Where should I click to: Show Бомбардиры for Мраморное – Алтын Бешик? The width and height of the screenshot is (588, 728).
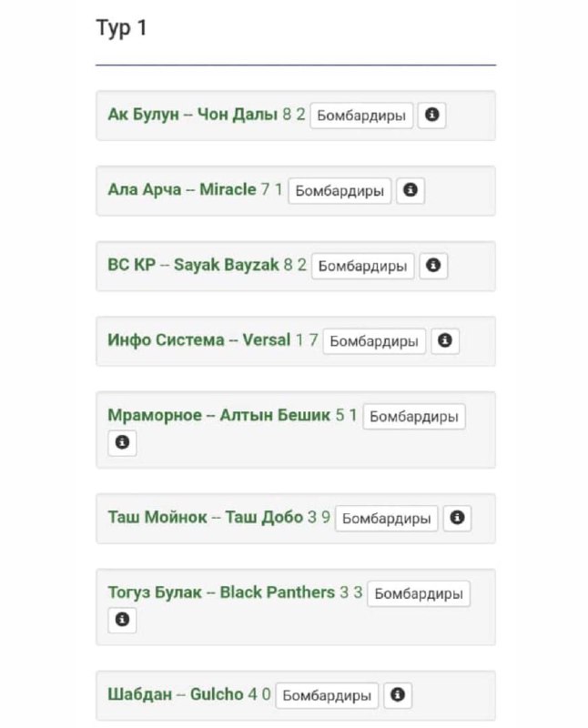[x=414, y=417]
